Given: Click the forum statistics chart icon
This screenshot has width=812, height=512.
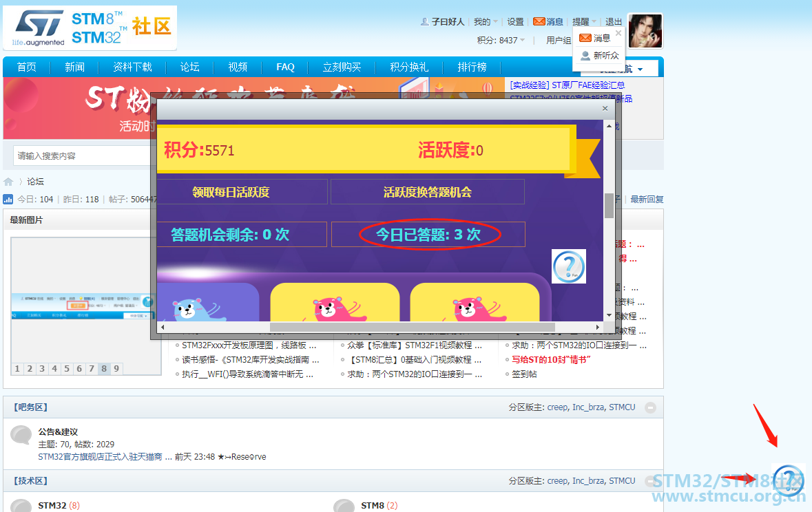Looking at the screenshot, I should 8,200.
